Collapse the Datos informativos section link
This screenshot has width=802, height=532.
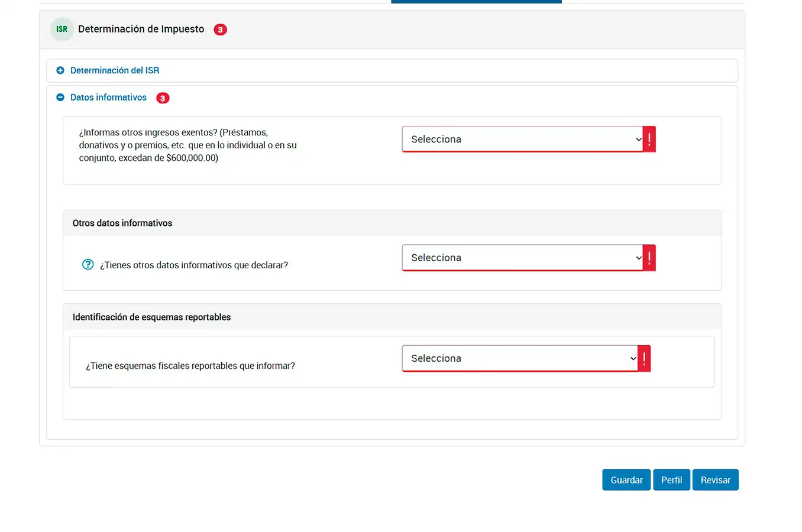[108, 98]
